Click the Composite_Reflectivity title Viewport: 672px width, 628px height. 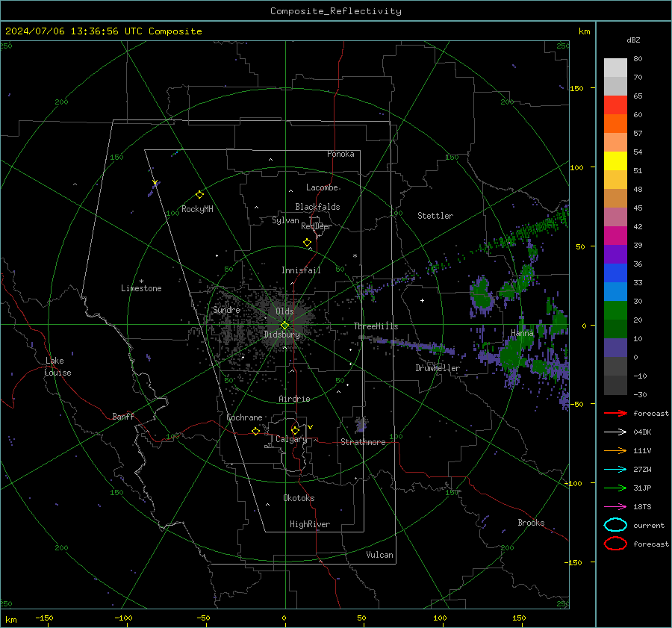coord(336,11)
